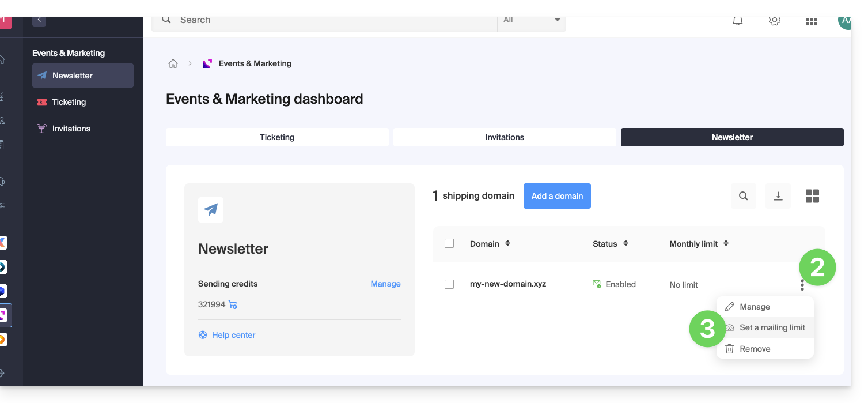Choose Remove from the context menu
Image resolution: width=868 pixels, height=403 pixels.
tap(755, 349)
